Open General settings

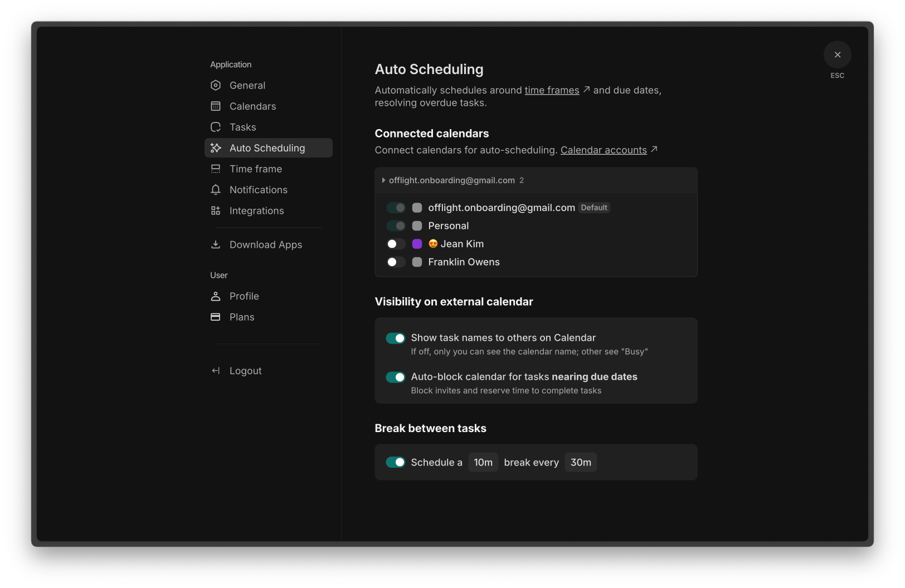[269, 85]
